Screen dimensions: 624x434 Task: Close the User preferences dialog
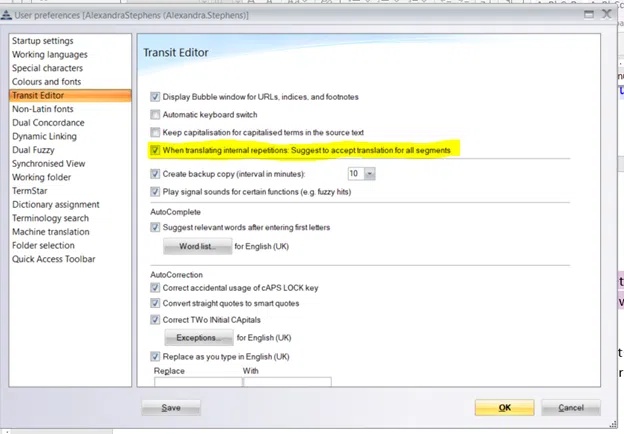(606, 14)
